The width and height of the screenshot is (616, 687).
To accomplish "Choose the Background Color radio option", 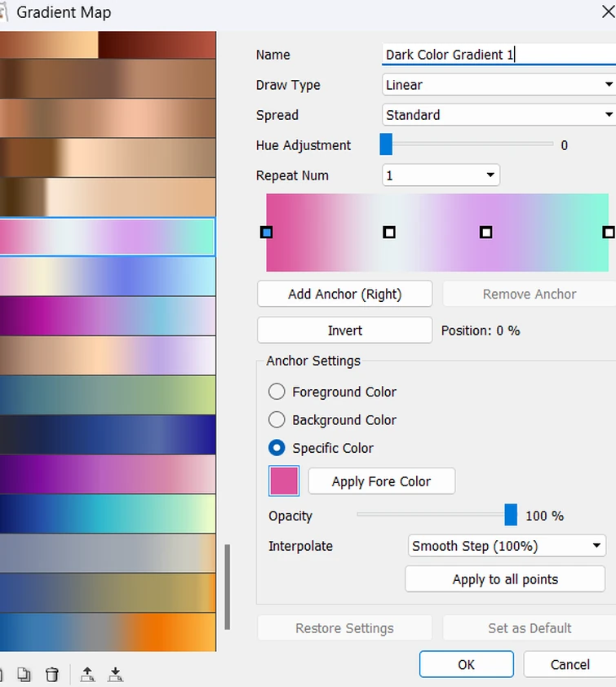I will pos(277,420).
